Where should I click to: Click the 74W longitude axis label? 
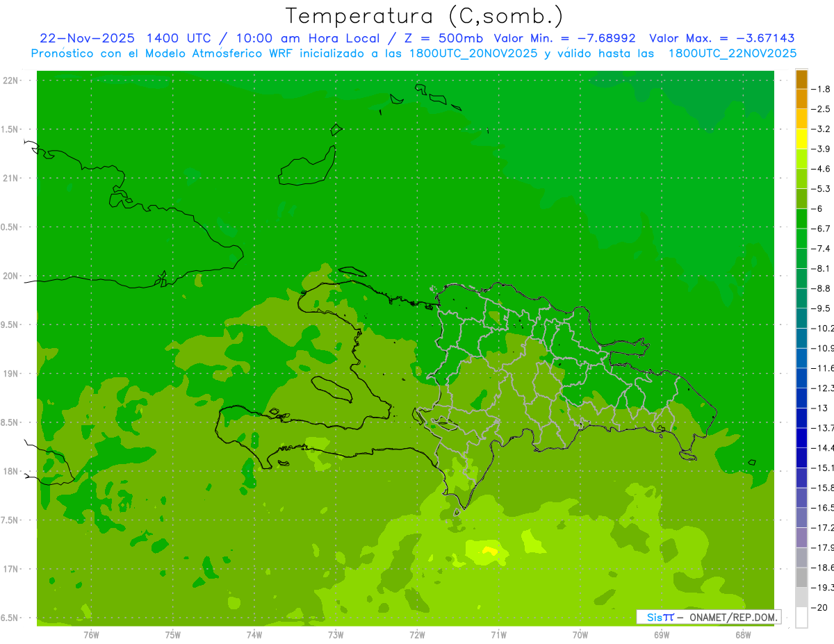point(254,635)
